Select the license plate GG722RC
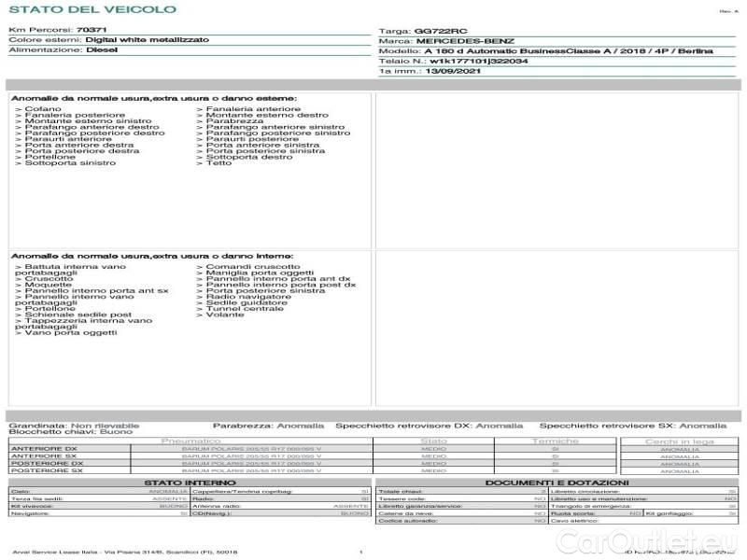The height and width of the screenshot is (560, 747). coord(433,31)
